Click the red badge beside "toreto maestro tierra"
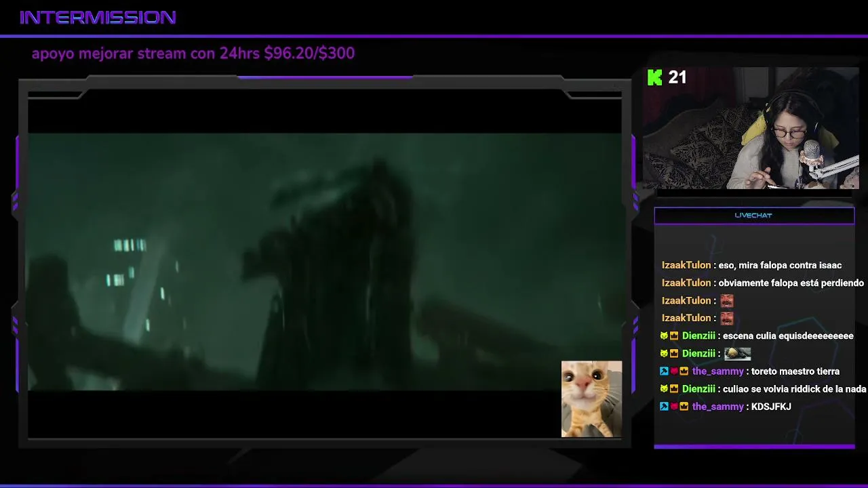This screenshot has height=488, width=868. tap(674, 371)
